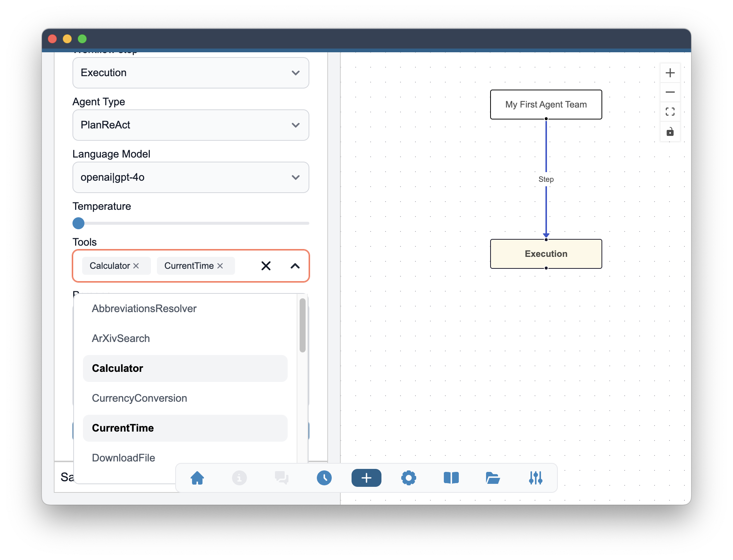Open the gear settings icon
This screenshot has height=560, width=733.
[x=409, y=478]
